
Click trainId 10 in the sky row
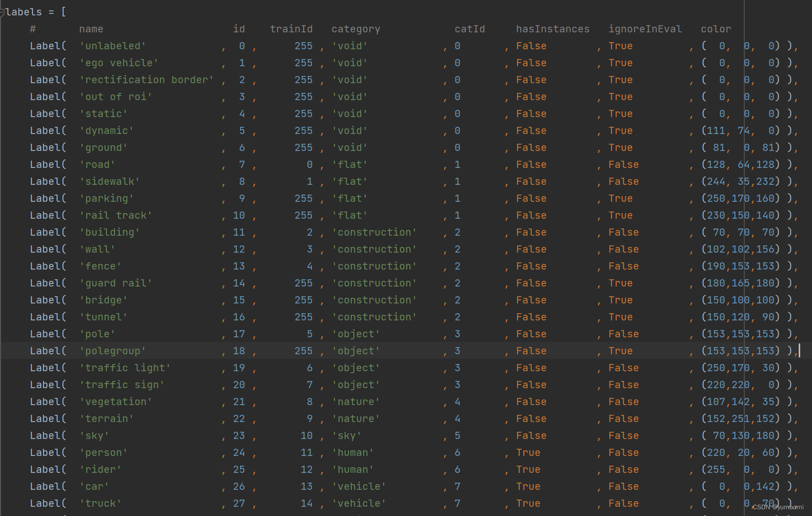[x=307, y=436]
